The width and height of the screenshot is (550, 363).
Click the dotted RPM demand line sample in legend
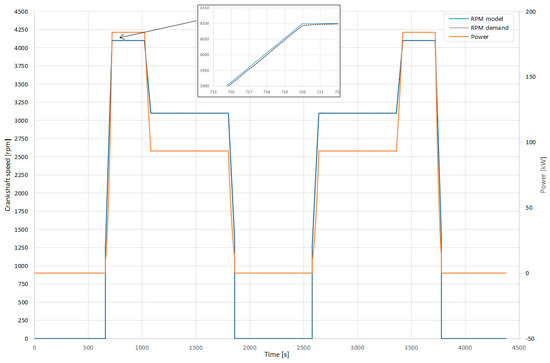click(x=458, y=28)
